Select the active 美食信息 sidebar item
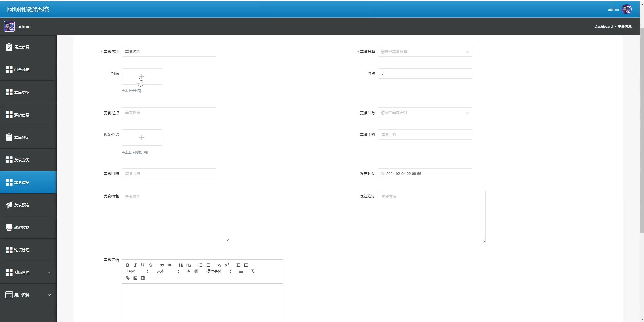This screenshot has width=644, height=322. pos(28,182)
